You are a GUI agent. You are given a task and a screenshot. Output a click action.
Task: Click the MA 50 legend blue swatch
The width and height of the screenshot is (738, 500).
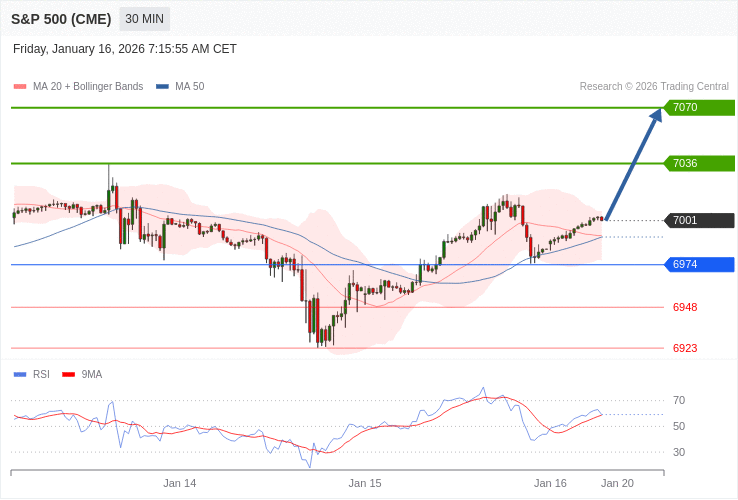(x=162, y=87)
